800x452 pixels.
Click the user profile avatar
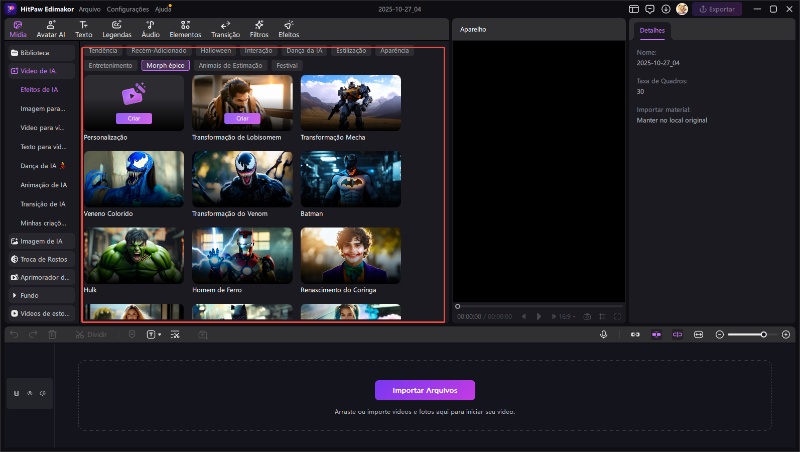point(682,9)
